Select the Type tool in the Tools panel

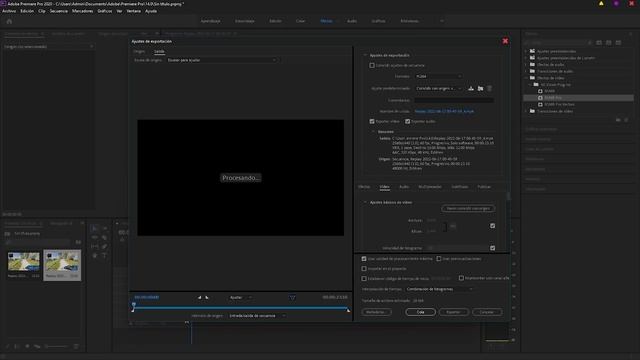[104, 256]
